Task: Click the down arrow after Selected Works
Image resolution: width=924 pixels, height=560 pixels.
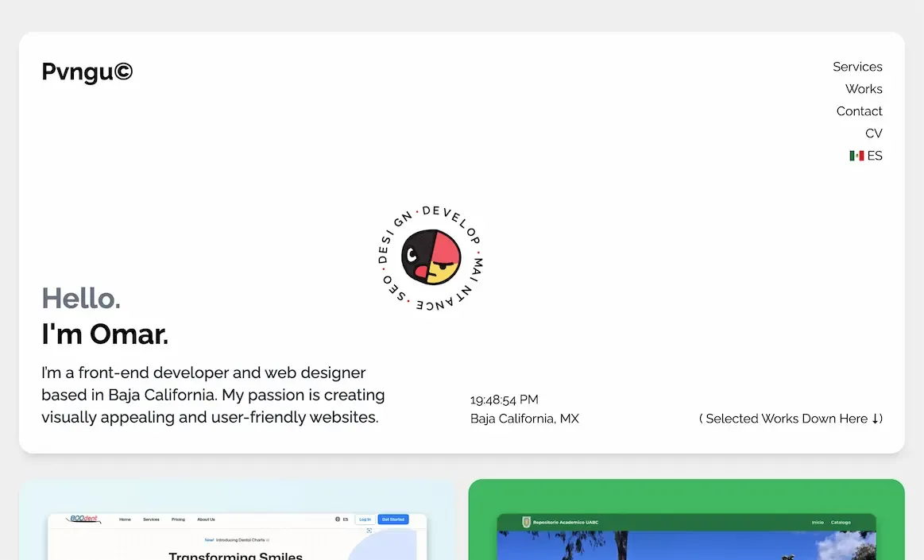Action: [x=876, y=419]
